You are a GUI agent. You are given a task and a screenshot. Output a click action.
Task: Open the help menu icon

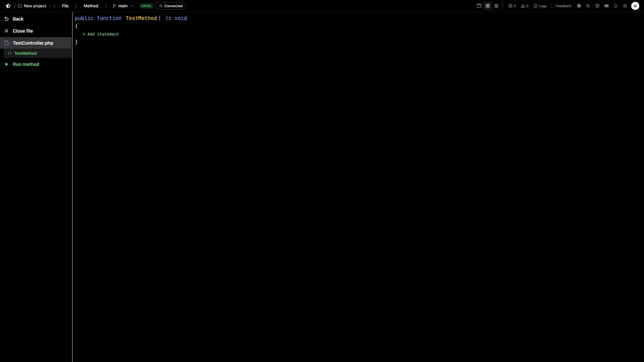[597, 6]
